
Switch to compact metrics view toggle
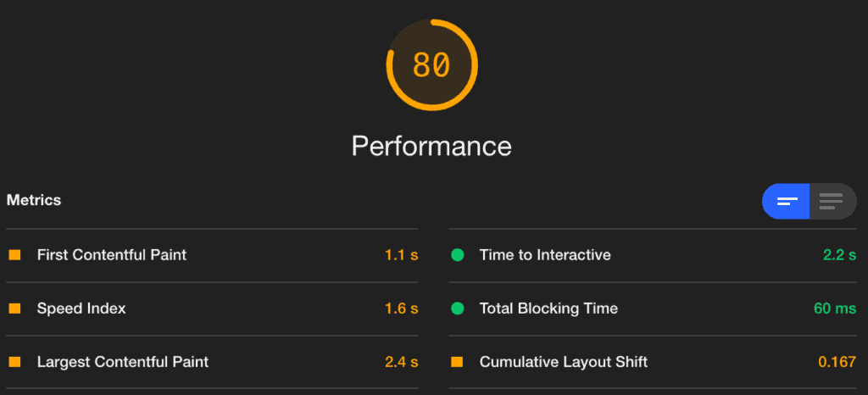tap(786, 201)
